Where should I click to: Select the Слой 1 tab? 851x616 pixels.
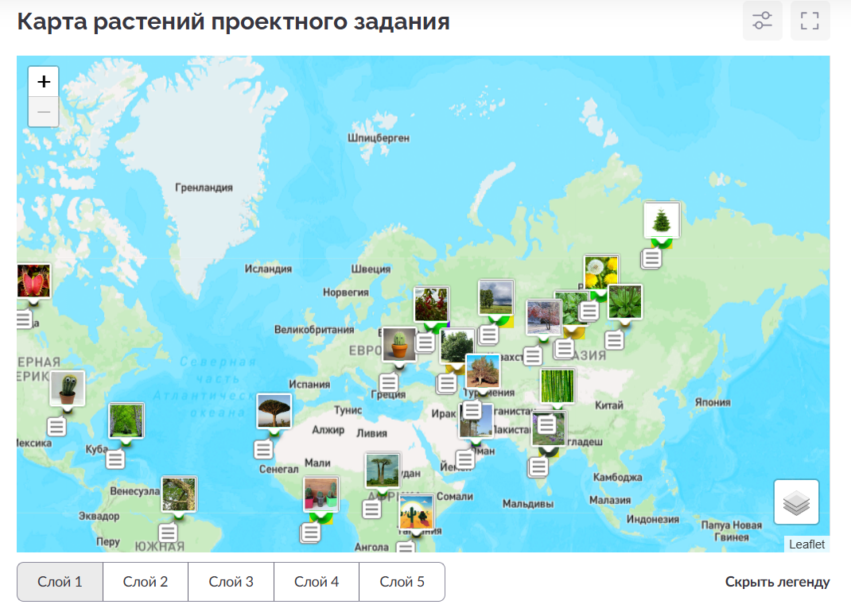(x=60, y=582)
